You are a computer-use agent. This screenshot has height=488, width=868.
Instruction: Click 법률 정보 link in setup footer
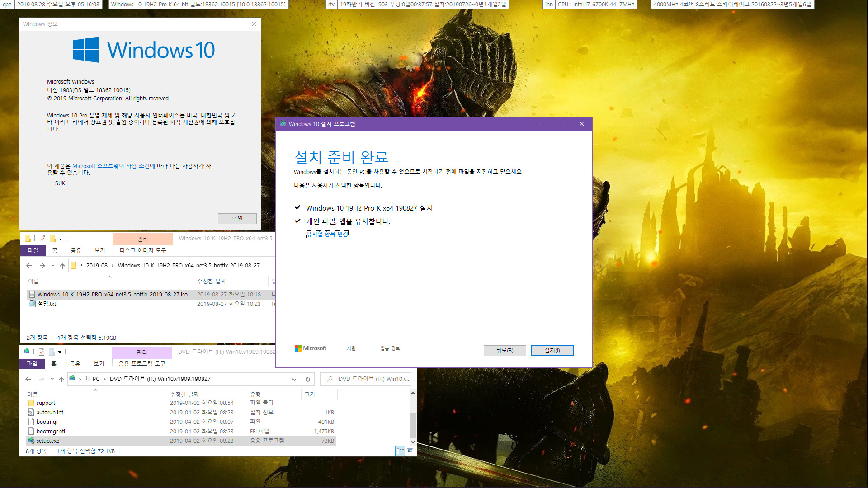(390, 348)
